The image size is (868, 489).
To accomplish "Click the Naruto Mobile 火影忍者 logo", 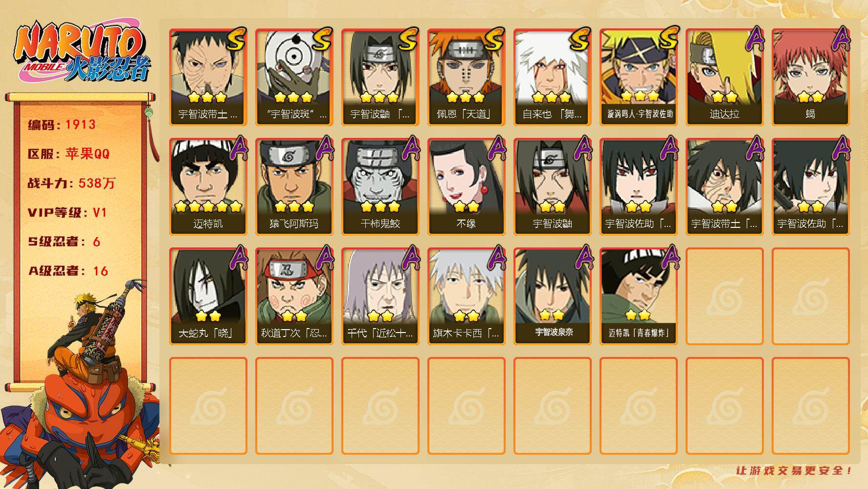I will pyautogui.click(x=82, y=53).
